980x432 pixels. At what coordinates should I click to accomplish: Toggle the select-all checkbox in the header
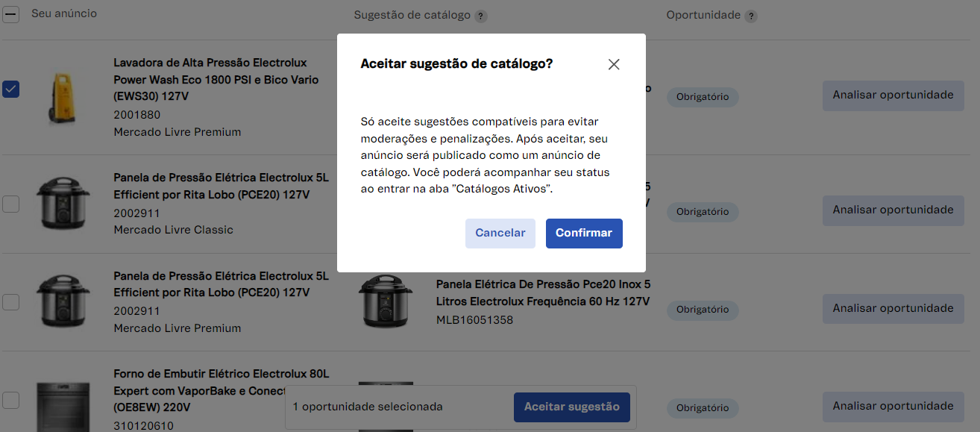[x=10, y=13]
